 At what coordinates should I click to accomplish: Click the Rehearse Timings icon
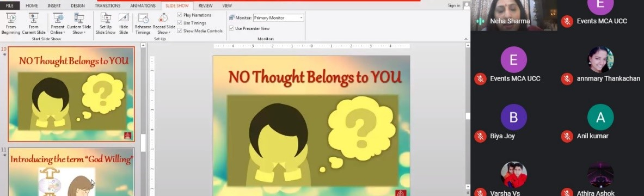(143, 23)
